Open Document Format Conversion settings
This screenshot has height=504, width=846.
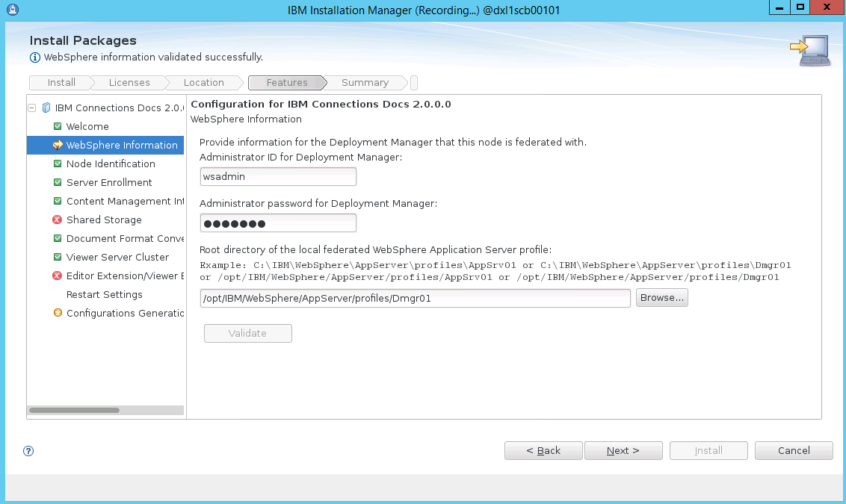point(125,238)
